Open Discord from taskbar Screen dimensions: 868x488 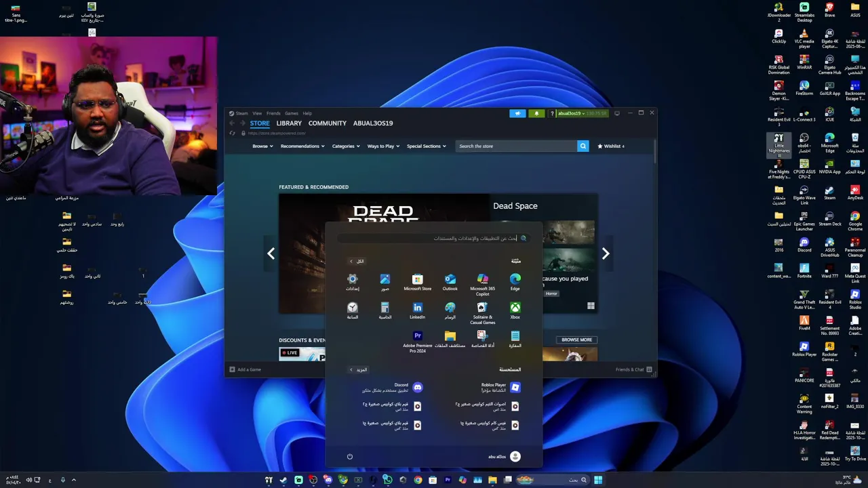pos(328,480)
